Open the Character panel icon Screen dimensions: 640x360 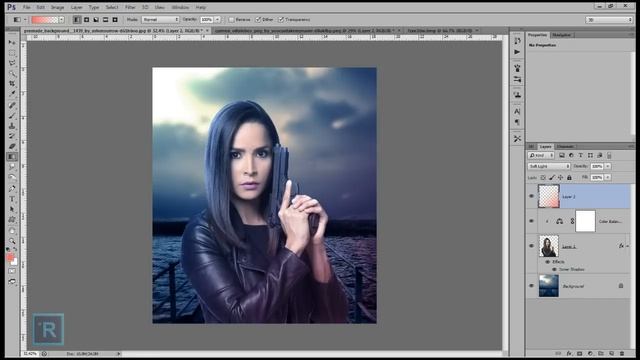[517, 111]
